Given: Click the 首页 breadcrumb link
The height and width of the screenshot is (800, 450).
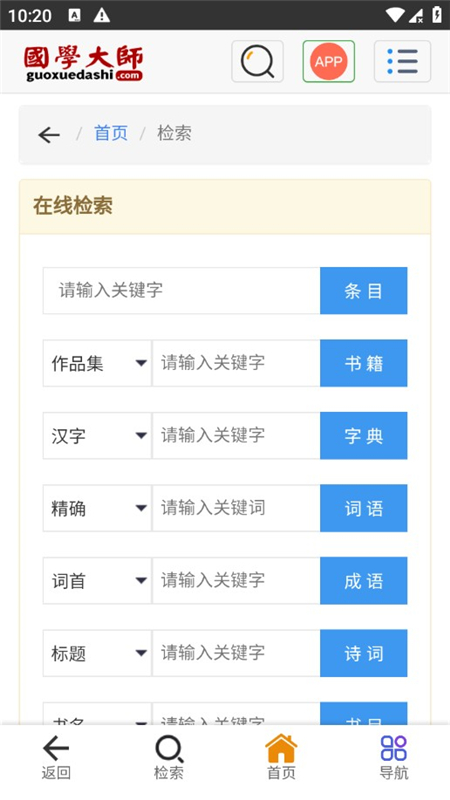Looking at the screenshot, I should pos(111,134).
